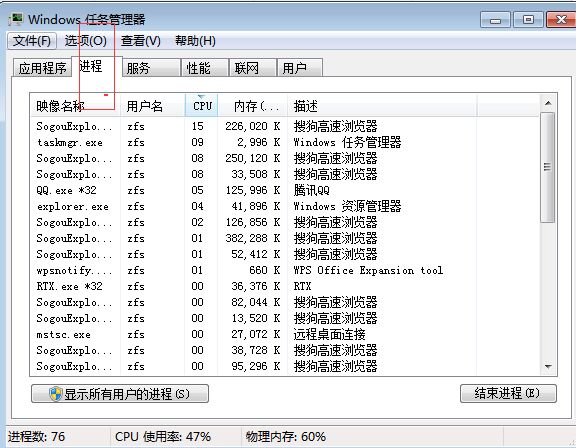Select the mstsc.exe process
This screenshot has width=576, height=448.
pos(285,334)
